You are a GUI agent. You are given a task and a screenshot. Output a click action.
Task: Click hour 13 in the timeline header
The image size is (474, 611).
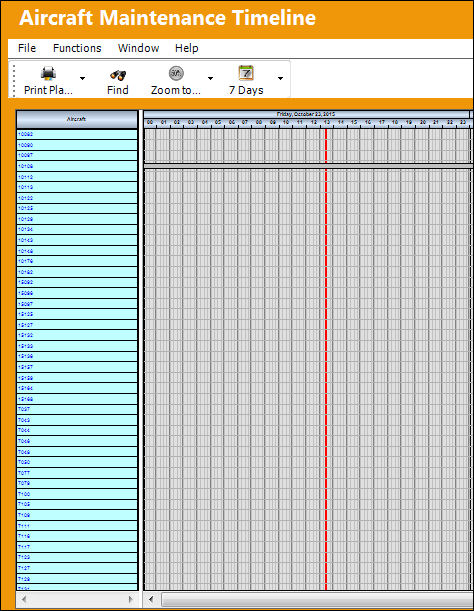(327, 122)
